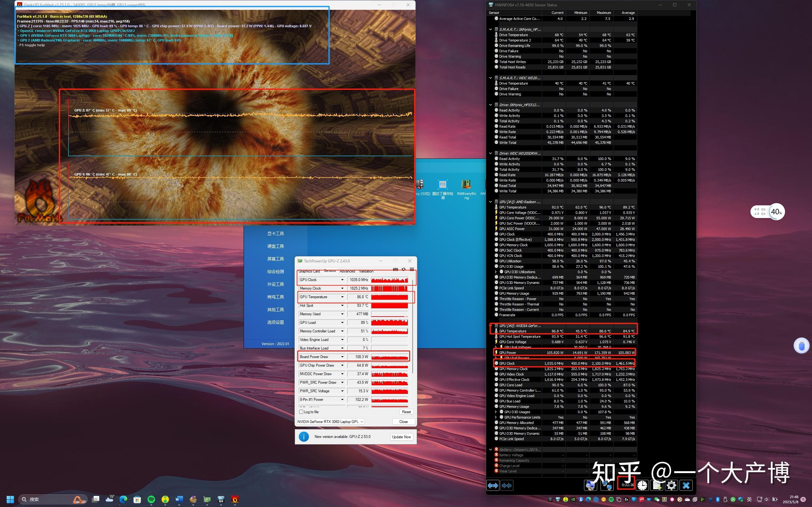Open the RTX 3060 Laptop GPU selector
The height and width of the screenshot is (507, 812).
pos(331,421)
